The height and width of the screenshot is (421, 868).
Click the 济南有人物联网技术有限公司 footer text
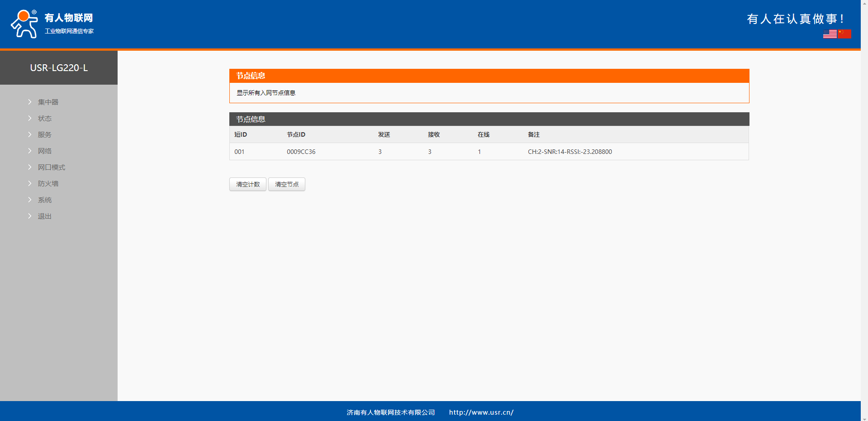tap(390, 412)
